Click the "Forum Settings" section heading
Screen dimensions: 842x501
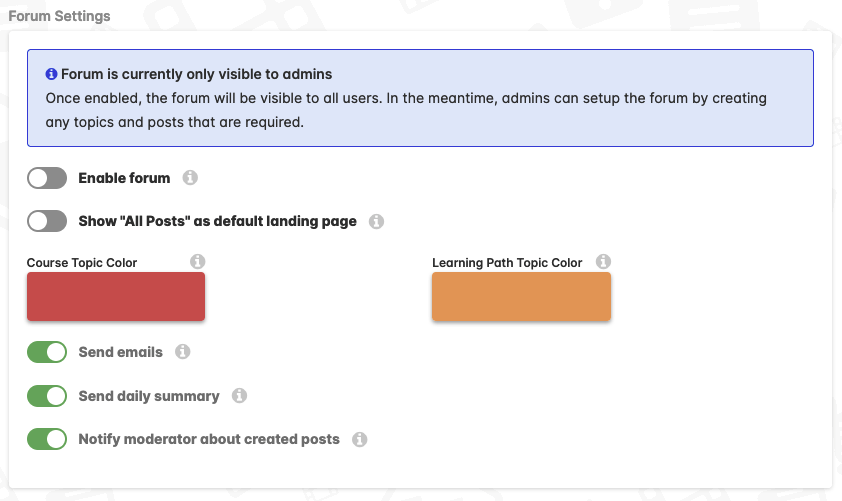click(x=59, y=16)
